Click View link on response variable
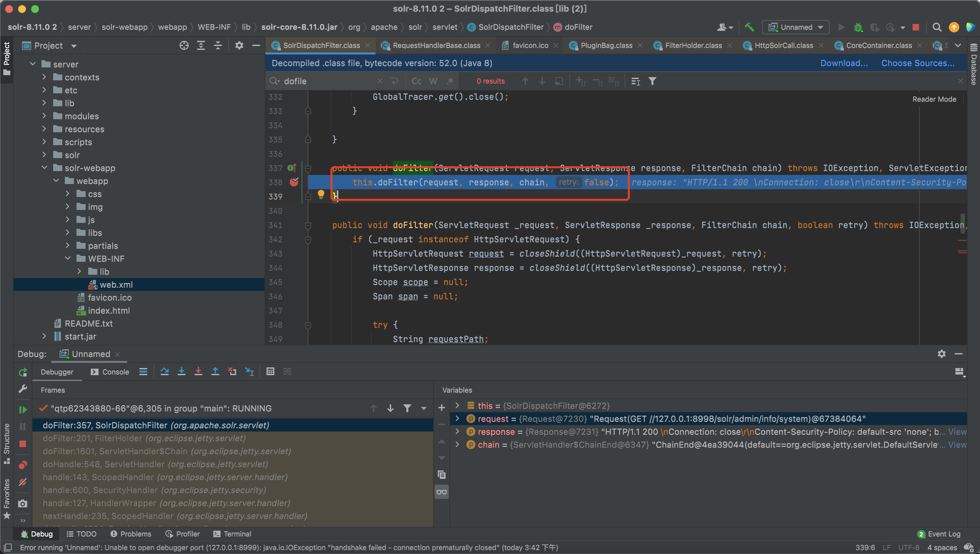Image resolution: width=980 pixels, height=554 pixels. 957,432
